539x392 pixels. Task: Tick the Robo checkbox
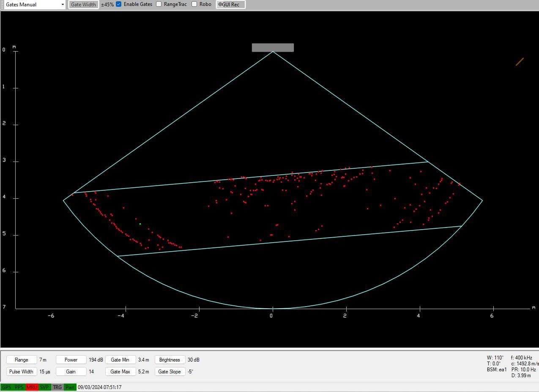(194, 4)
